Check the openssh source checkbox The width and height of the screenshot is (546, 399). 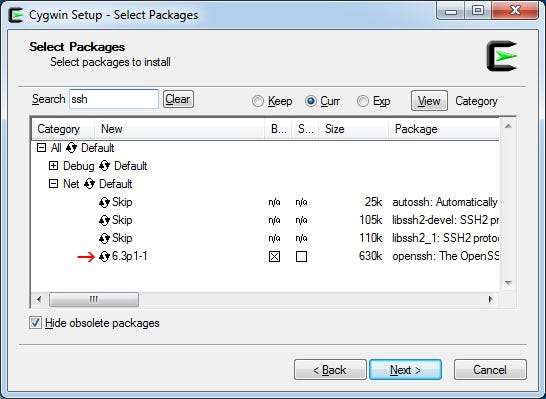[301, 257]
